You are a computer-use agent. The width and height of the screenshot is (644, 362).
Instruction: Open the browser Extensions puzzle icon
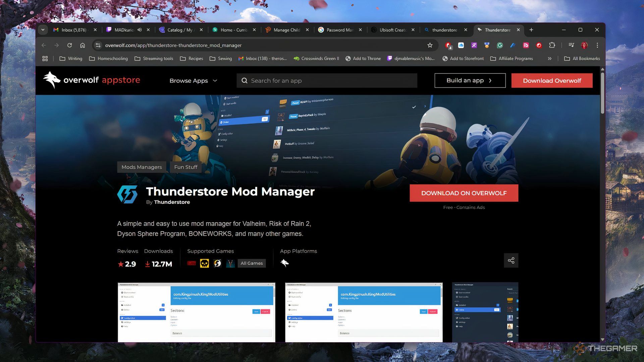tap(552, 45)
